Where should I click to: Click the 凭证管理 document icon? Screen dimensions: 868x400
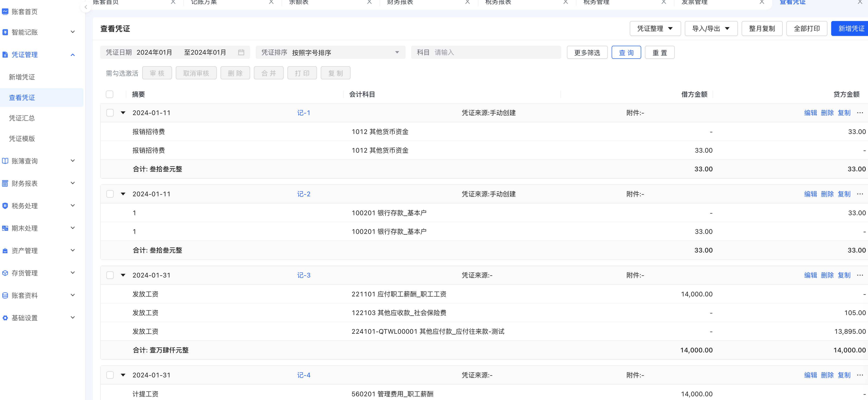click(x=5, y=55)
